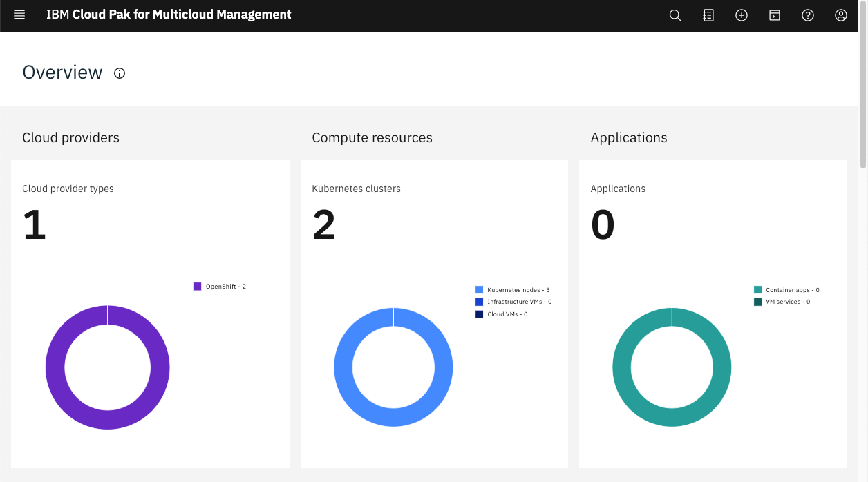
Task: Click the IBM Cloud Pak header title
Action: click(168, 14)
